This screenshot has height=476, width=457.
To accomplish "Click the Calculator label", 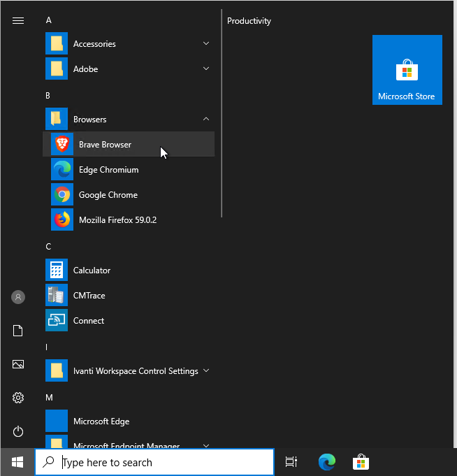I will [x=92, y=271].
